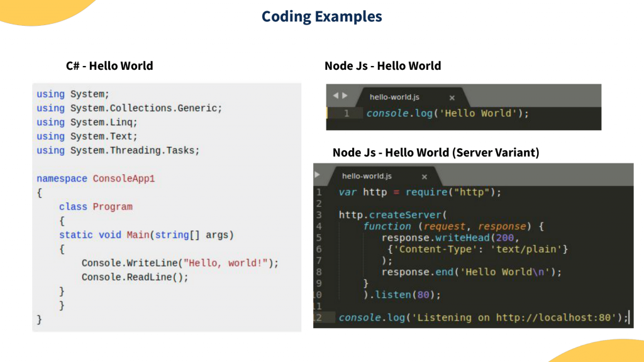Click line number 3 in server editor gutter
This screenshot has height=362, width=644.
[319, 215]
